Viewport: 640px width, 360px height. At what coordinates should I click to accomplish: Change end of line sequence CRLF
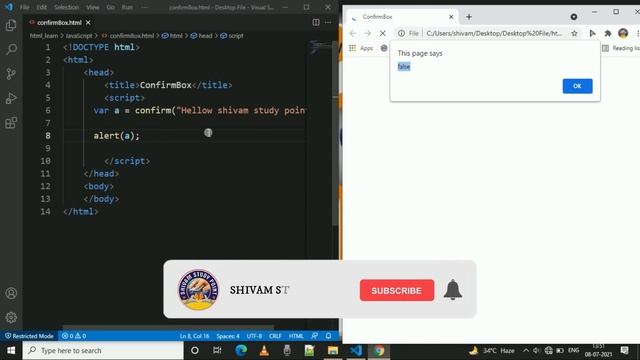click(x=275, y=336)
